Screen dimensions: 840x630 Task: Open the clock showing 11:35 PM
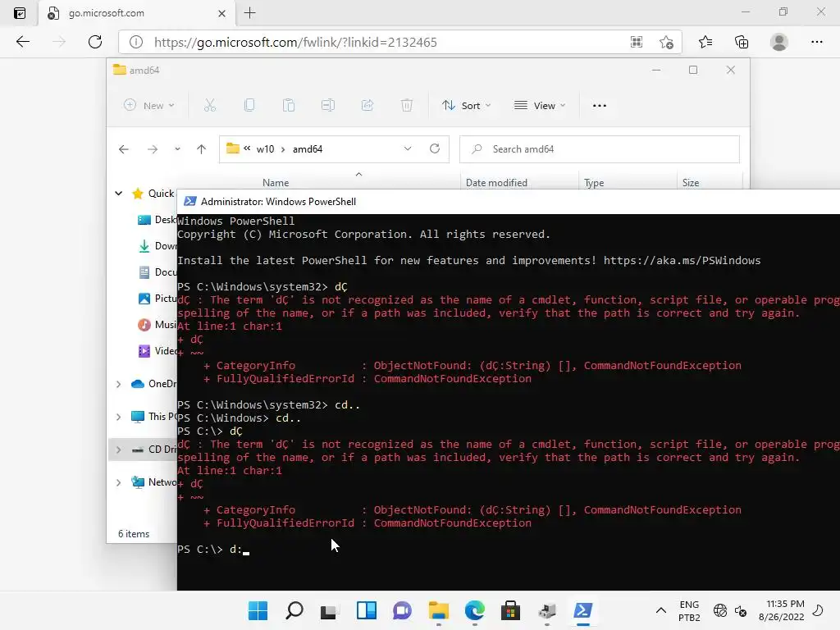point(782,610)
